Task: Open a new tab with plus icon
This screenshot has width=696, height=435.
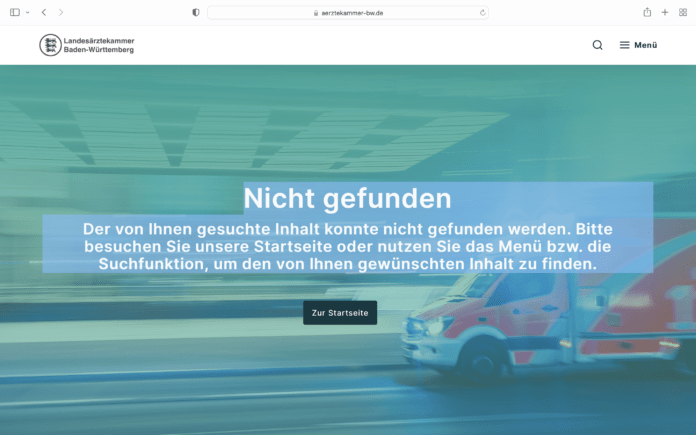Action: point(664,12)
